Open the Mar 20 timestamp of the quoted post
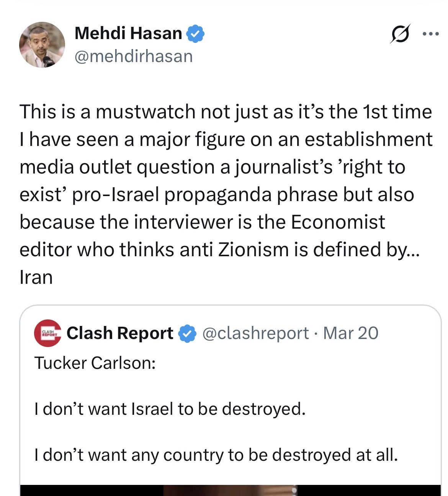Viewport: 448px width, 496px height. 351,333
